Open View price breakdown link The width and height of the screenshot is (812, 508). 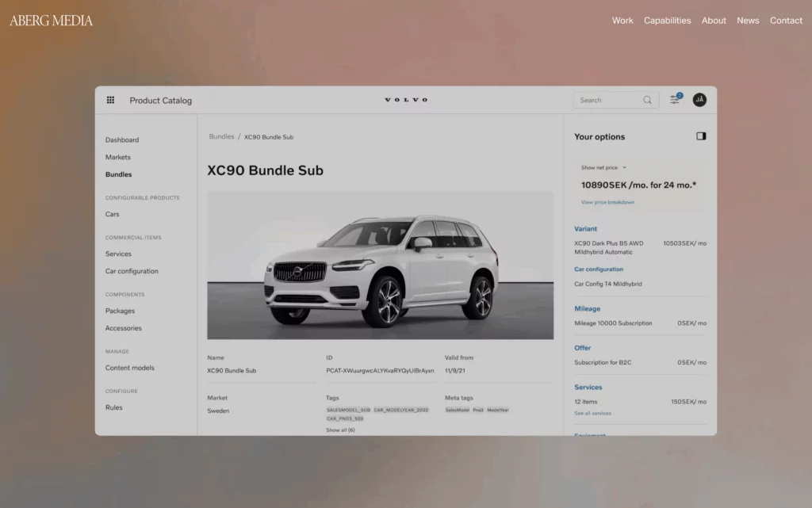(x=607, y=202)
